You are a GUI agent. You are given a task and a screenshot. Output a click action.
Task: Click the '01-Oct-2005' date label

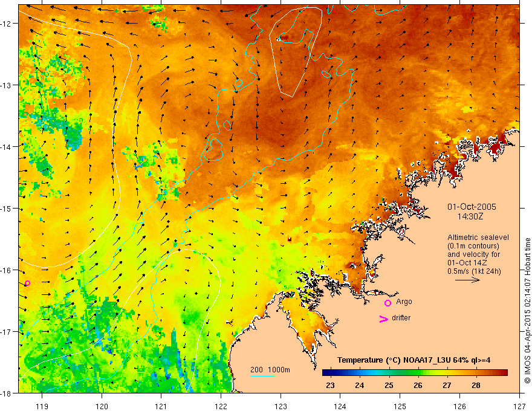pyautogui.click(x=472, y=207)
